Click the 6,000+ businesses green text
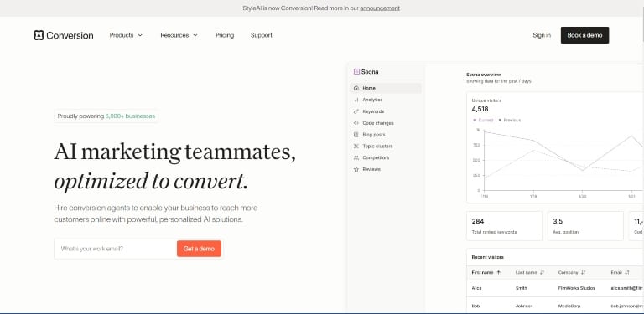Image resolution: width=644 pixels, height=314 pixels. click(x=130, y=116)
